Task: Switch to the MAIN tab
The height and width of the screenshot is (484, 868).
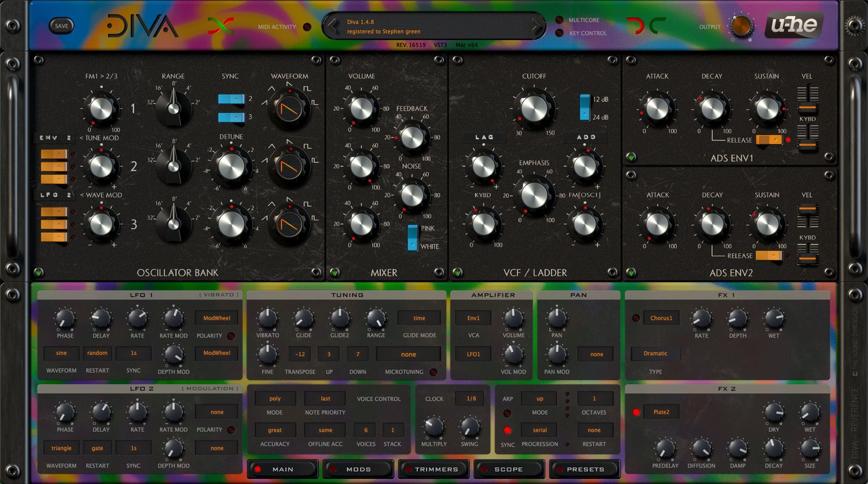Action: tap(283, 469)
